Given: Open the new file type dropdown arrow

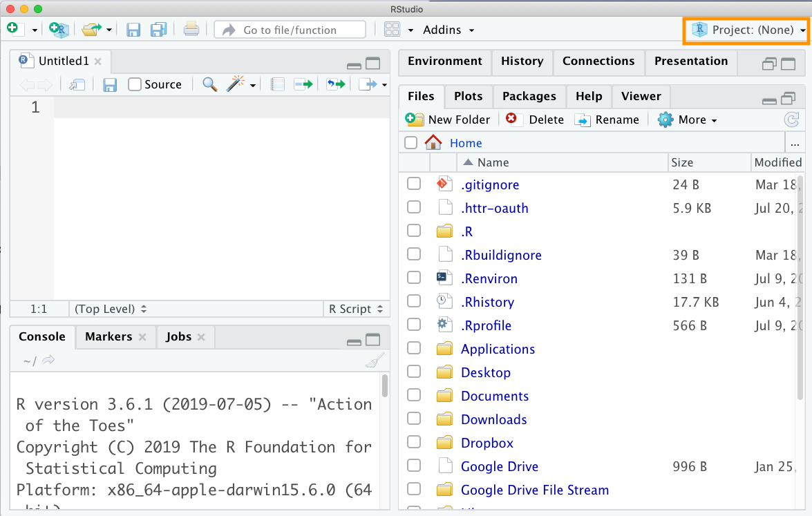Looking at the screenshot, I should tap(35, 30).
